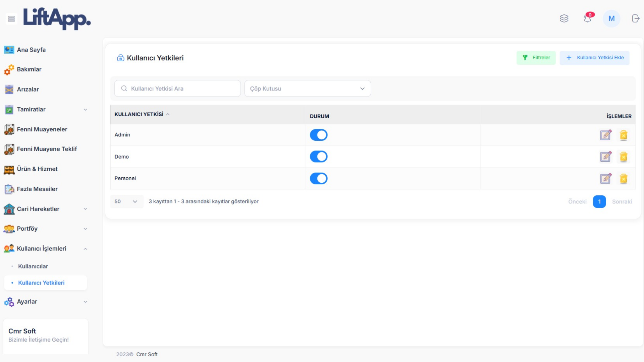Open the notifications bell icon

(x=587, y=18)
